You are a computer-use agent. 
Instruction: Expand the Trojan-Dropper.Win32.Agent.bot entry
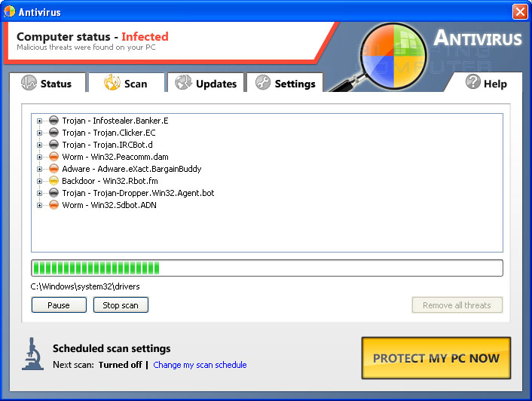coord(39,193)
